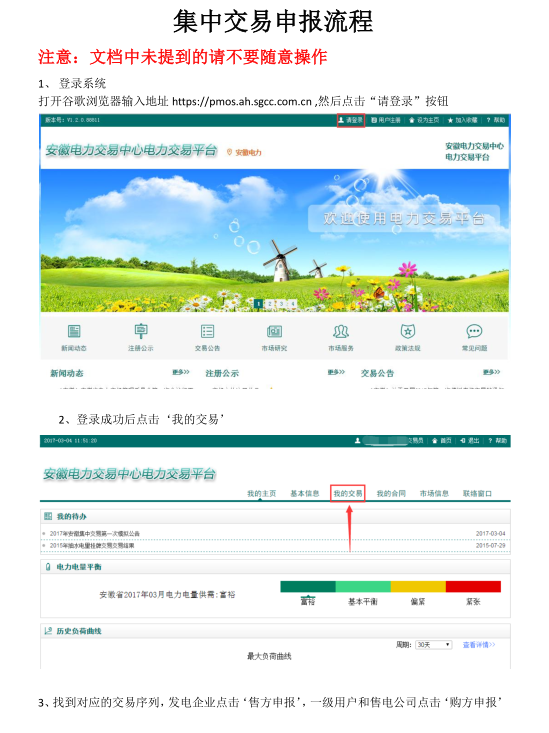
Task: Click 加入收藏 star link
Action: coord(462,120)
